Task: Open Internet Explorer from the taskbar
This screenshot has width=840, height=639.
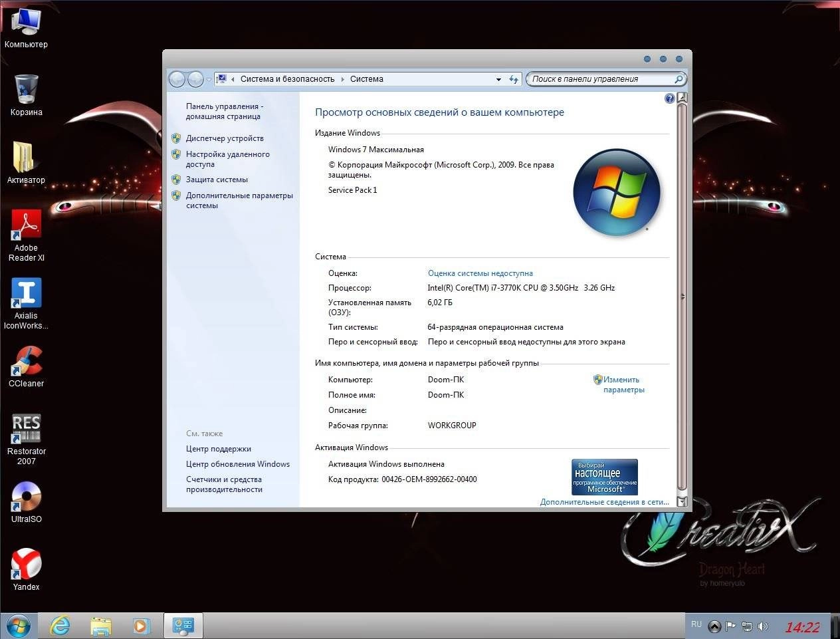Action: point(60,626)
